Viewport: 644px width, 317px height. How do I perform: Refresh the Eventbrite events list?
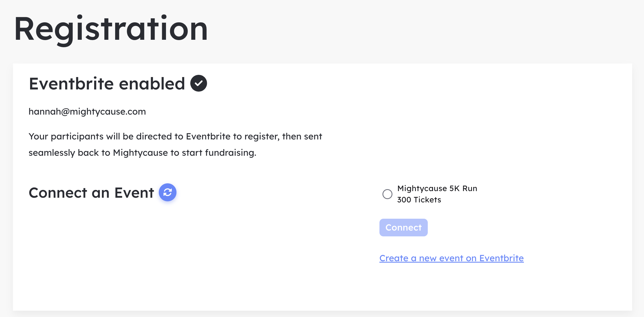tap(167, 192)
